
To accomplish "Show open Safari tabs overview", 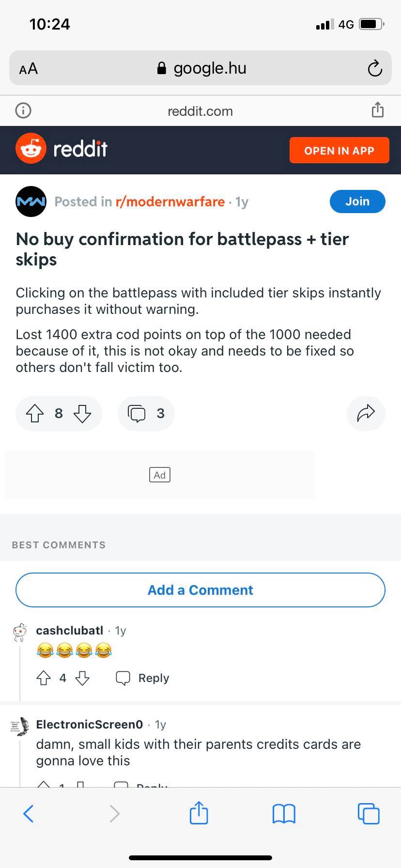I will tap(369, 814).
